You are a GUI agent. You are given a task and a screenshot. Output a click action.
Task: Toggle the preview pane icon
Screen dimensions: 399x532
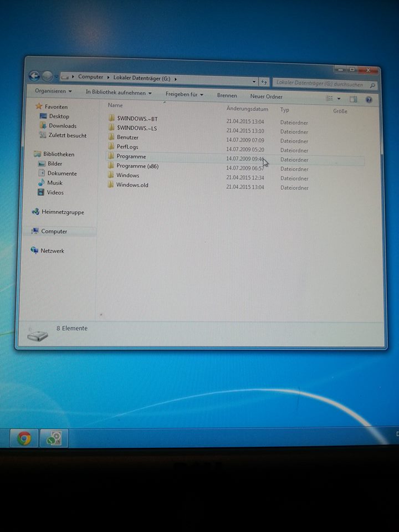pos(353,99)
